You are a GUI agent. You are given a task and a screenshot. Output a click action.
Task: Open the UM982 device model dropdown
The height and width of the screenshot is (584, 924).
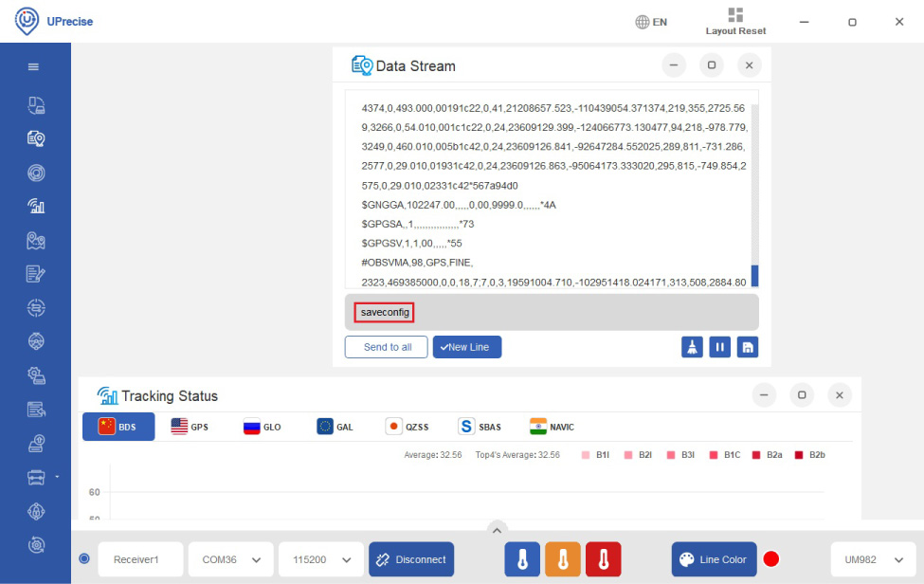click(873, 559)
